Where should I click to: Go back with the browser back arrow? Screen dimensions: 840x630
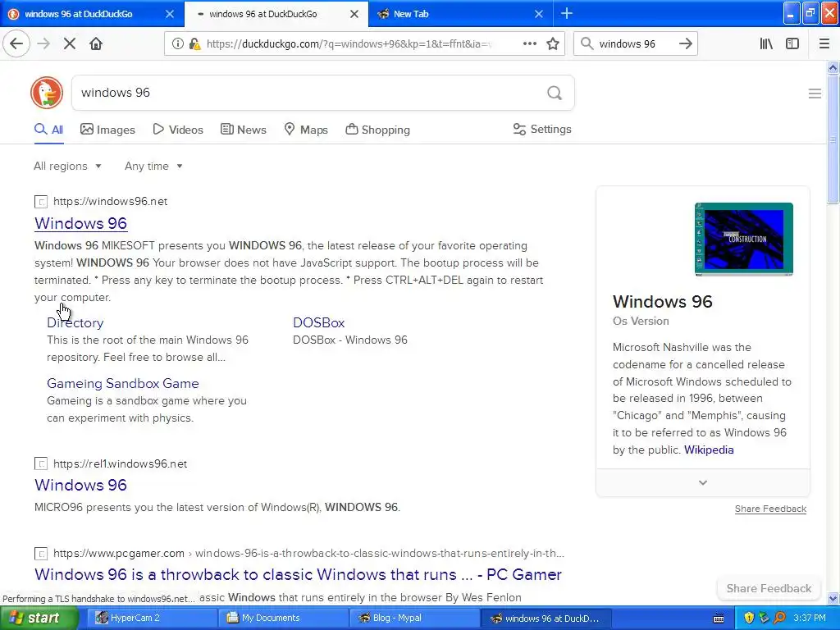click(x=16, y=44)
